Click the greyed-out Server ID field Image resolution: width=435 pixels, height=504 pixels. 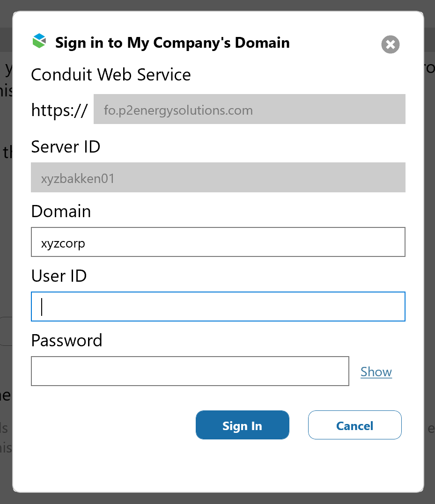pos(218,178)
